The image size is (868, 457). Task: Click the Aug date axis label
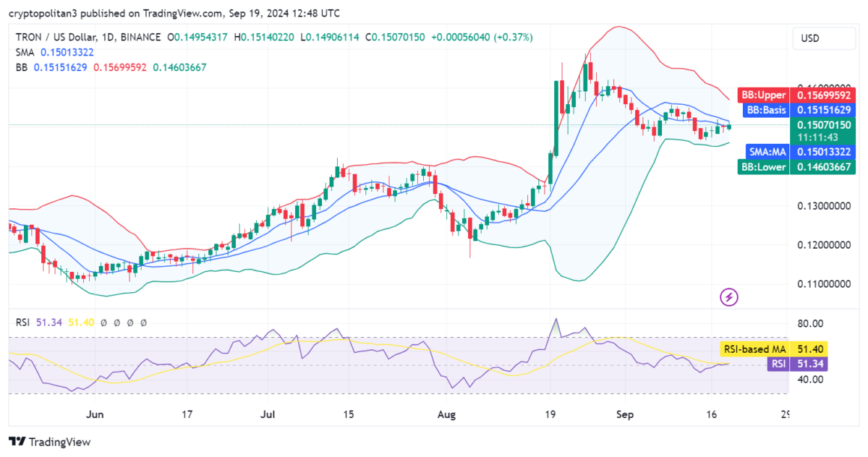pyautogui.click(x=447, y=415)
